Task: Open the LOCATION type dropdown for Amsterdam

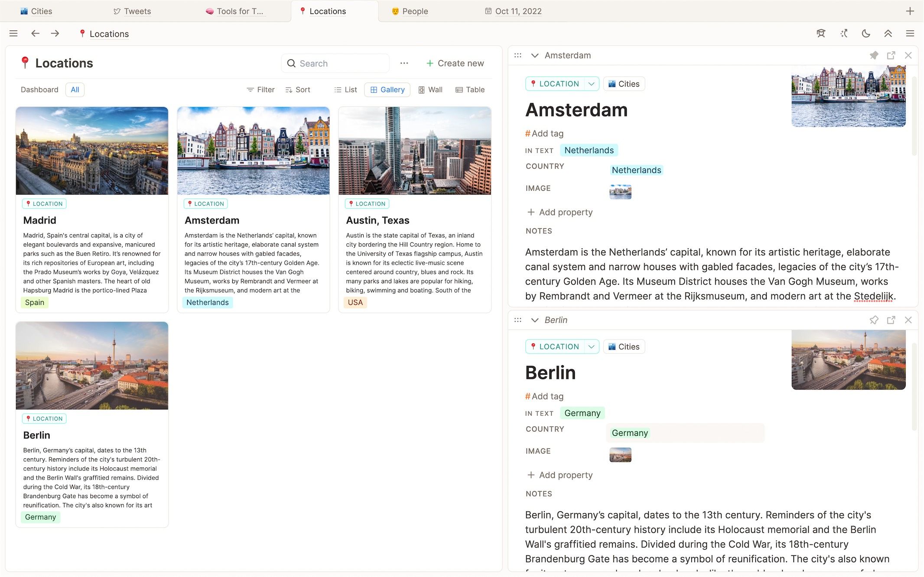Action: [591, 84]
